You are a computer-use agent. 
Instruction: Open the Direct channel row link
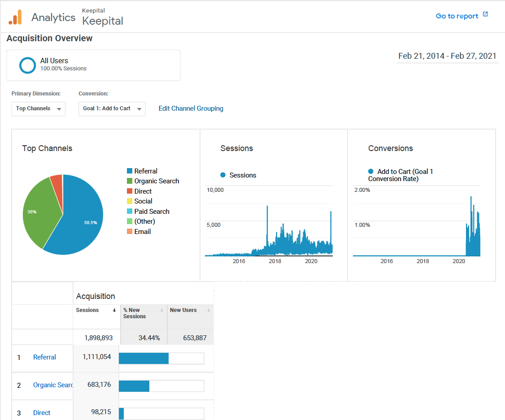(42, 413)
